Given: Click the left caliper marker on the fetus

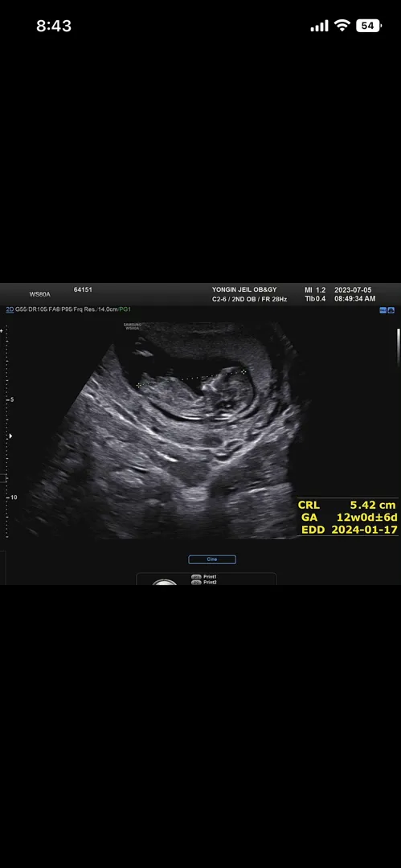Looking at the screenshot, I should click(138, 385).
